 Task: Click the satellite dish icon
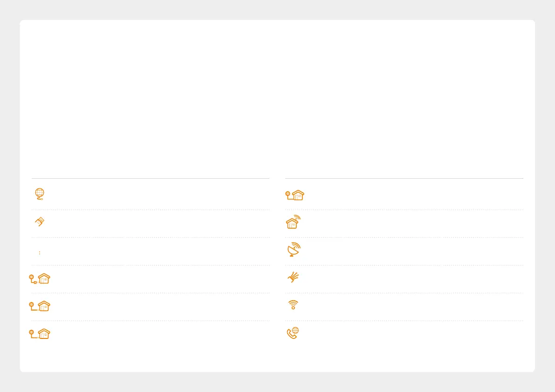click(294, 250)
